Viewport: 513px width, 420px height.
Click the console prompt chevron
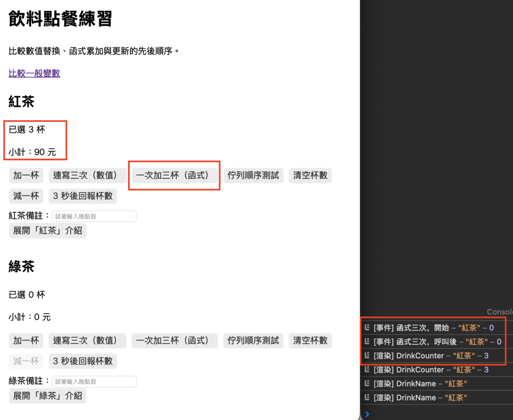click(x=367, y=414)
